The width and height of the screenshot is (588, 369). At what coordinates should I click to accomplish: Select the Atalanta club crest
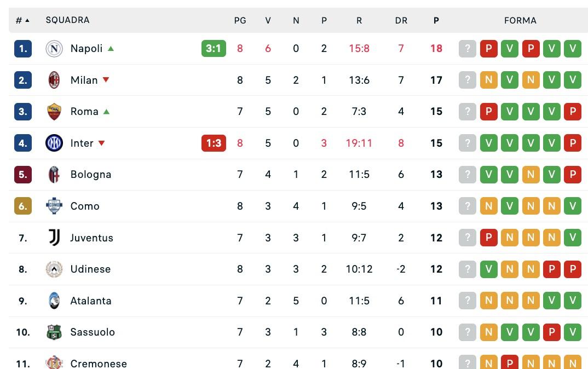coord(54,301)
